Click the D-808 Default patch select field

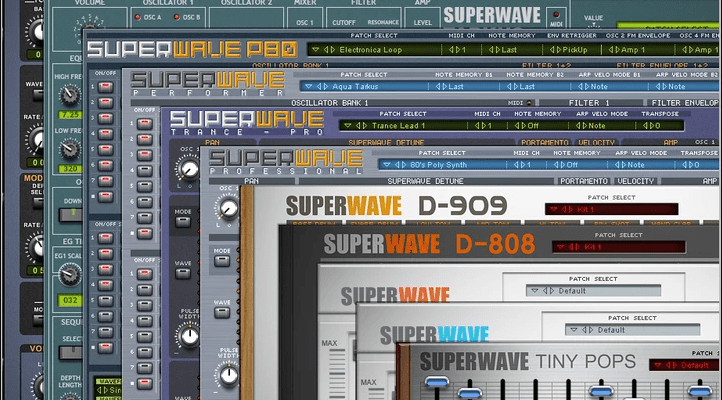(571, 291)
